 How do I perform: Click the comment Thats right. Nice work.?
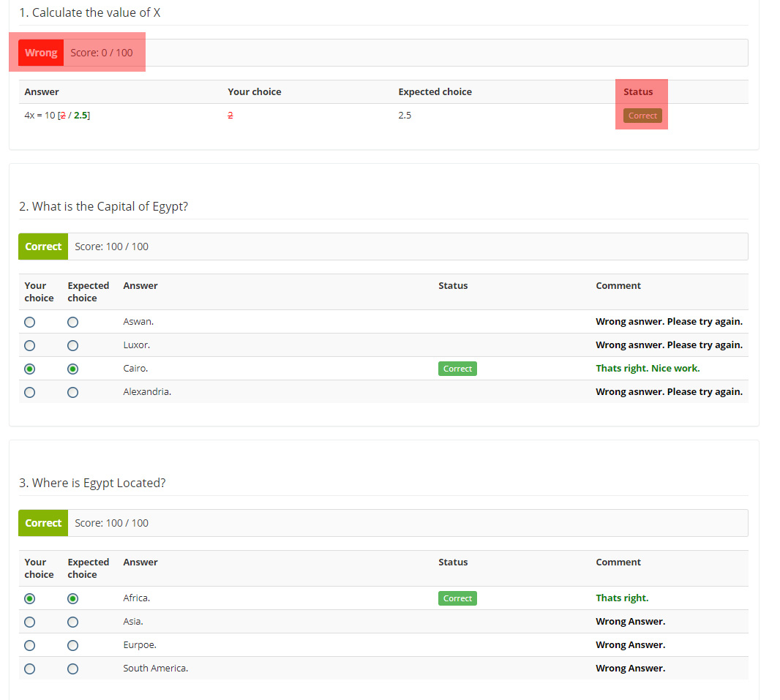[x=648, y=368]
